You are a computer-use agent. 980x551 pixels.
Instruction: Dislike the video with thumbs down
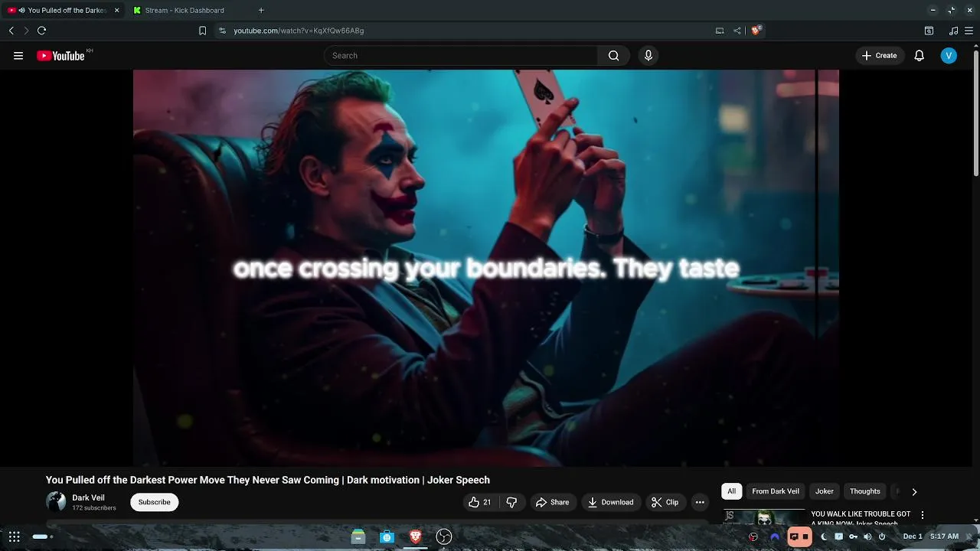(511, 502)
